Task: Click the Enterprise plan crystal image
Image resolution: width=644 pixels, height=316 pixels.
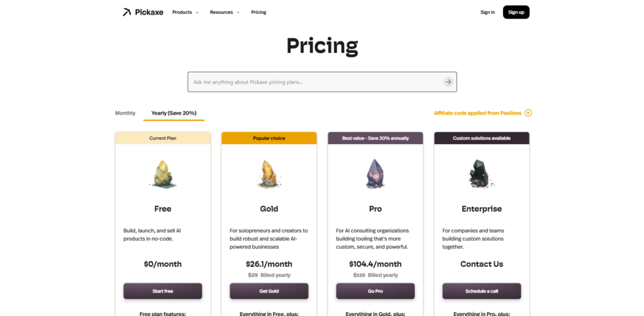Action: (482, 174)
